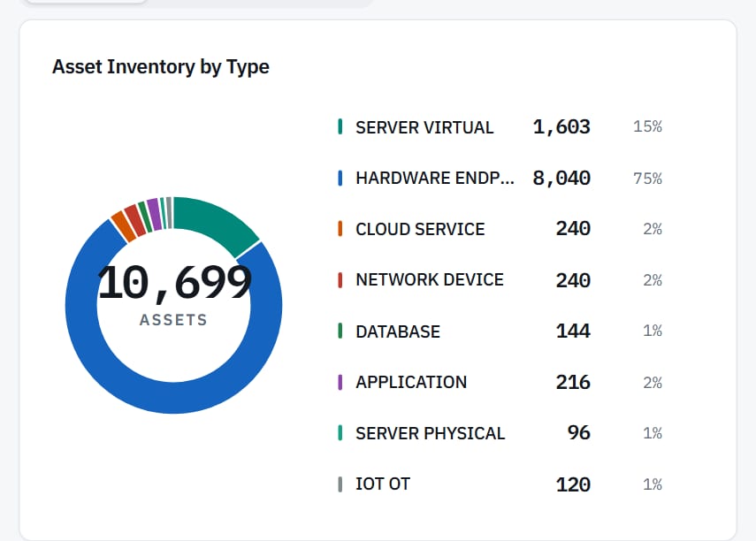Click the orange donut chart slice
This screenshot has width=756, height=541.
(124, 226)
